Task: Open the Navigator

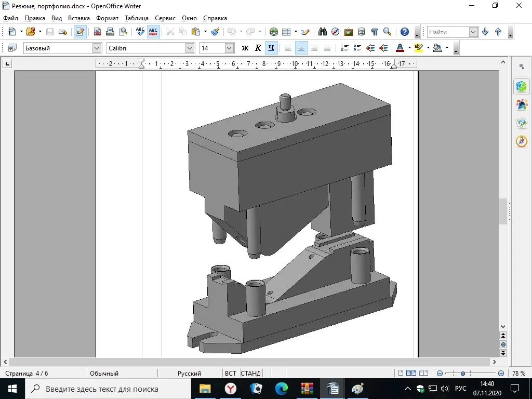Action: tap(335, 32)
